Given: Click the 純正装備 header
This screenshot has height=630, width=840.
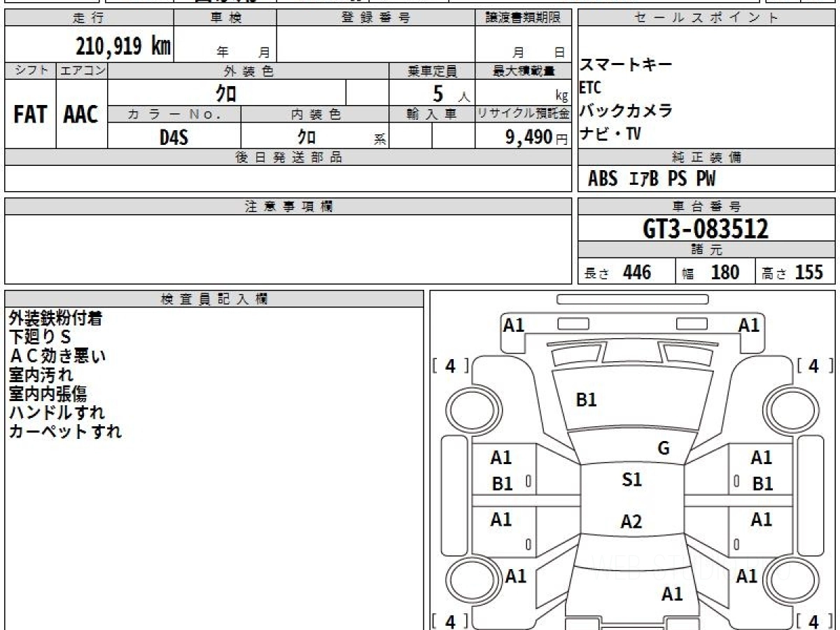Looking at the screenshot, I should click(x=706, y=157).
